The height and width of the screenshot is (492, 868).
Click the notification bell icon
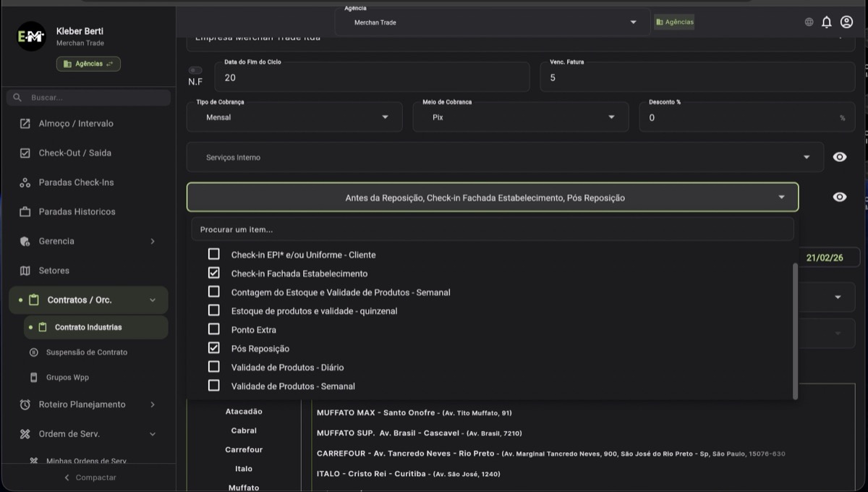click(827, 22)
